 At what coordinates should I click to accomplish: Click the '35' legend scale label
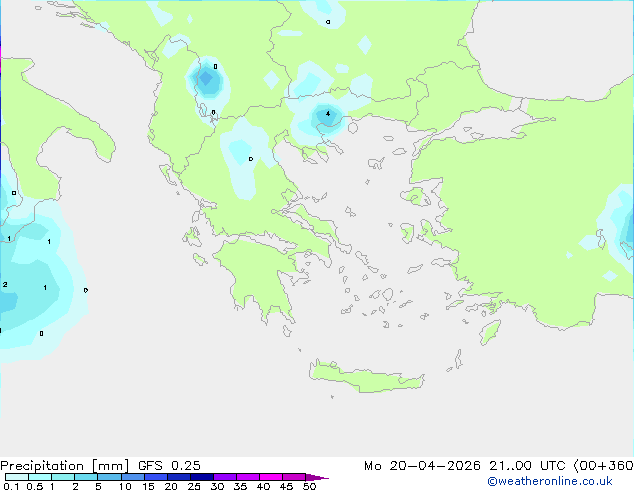pyautogui.click(x=240, y=486)
